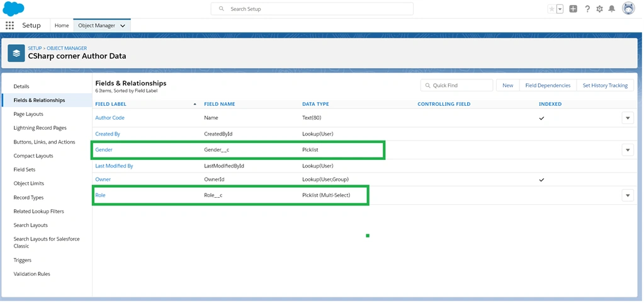Click the CONTROLLING FIELD column header

(444, 104)
